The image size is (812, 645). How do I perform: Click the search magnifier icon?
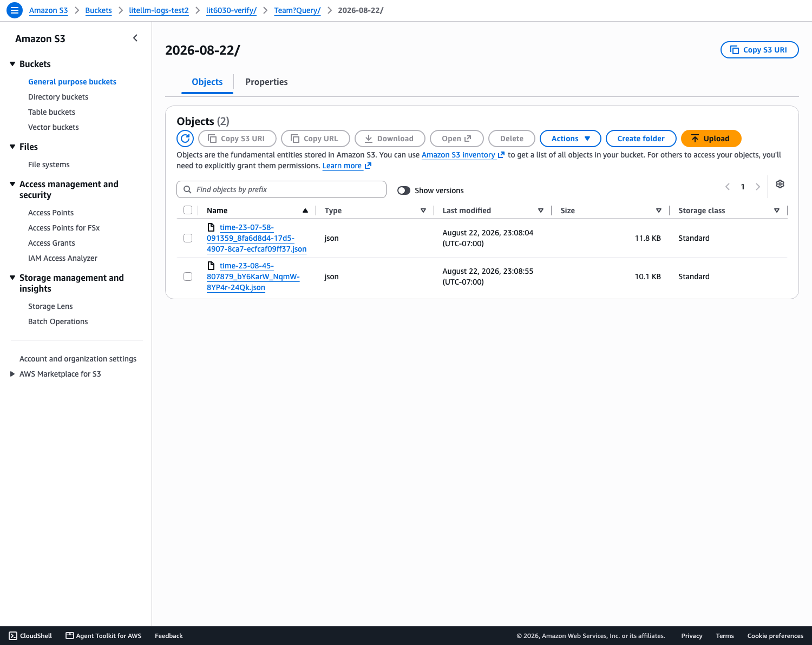(x=187, y=189)
